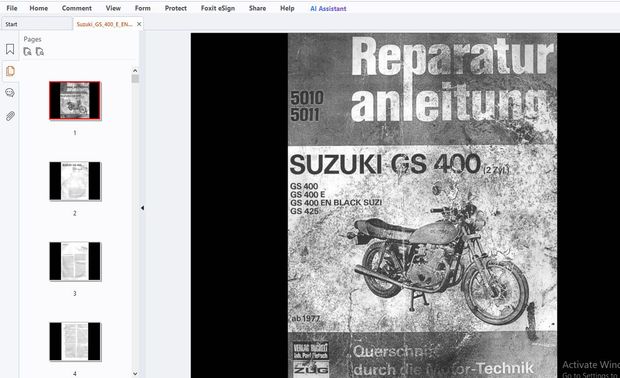This screenshot has width=620, height=378.
Task: Click the Pages panel scroll down arrow
Action: pyautogui.click(x=135, y=373)
